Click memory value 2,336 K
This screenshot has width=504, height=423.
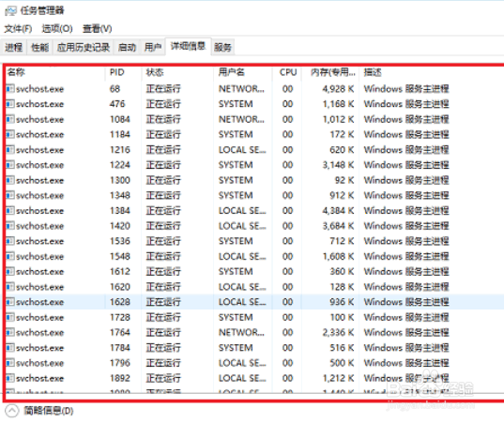338,332
